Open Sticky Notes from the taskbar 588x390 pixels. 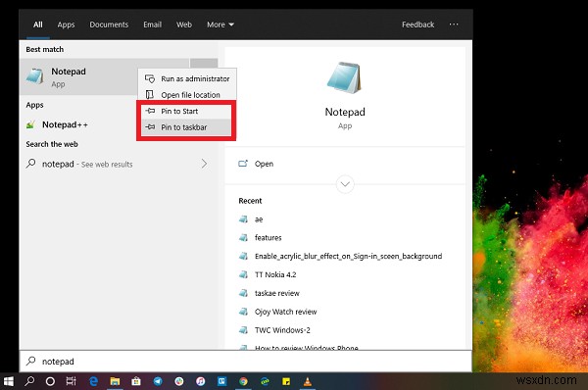(286, 381)
